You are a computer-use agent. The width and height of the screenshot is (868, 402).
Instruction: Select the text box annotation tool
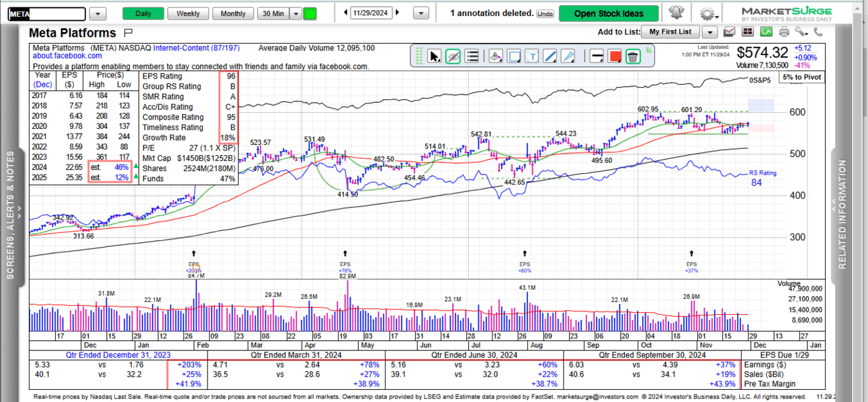pos(532,56)
